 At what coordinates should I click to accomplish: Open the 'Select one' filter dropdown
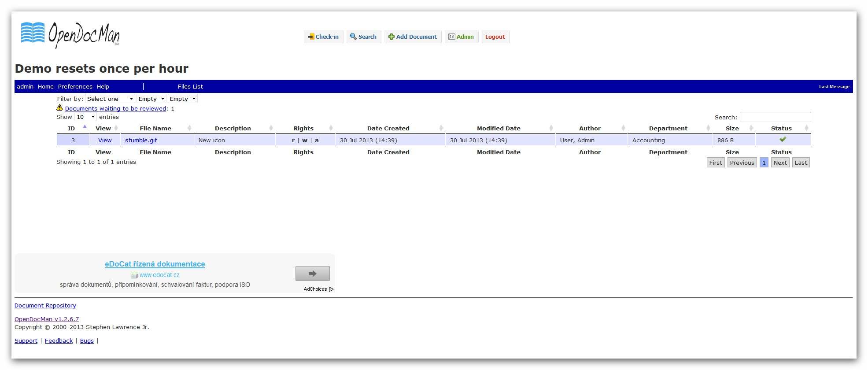pyautogui.click(x=110, y=99)
